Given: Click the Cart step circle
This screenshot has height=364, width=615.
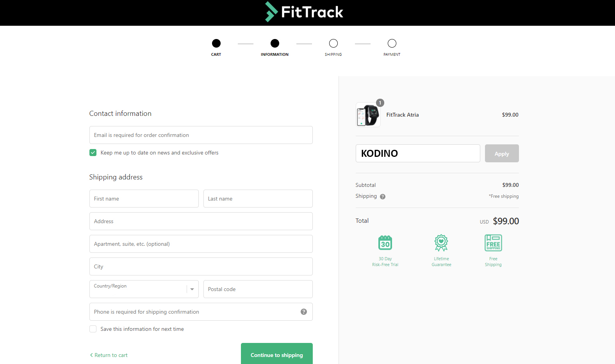Looking at the screenshot, I should tap(216, 43).
